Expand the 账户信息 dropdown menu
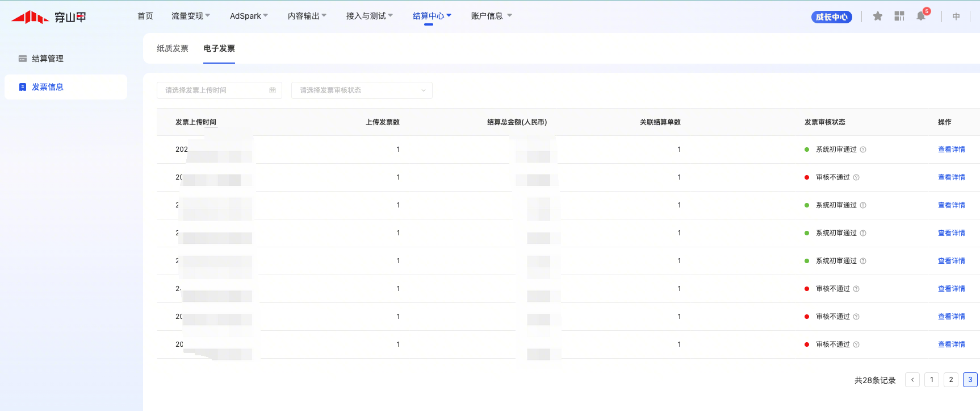Viewport: 980px width, 411px height. point(491,16)
